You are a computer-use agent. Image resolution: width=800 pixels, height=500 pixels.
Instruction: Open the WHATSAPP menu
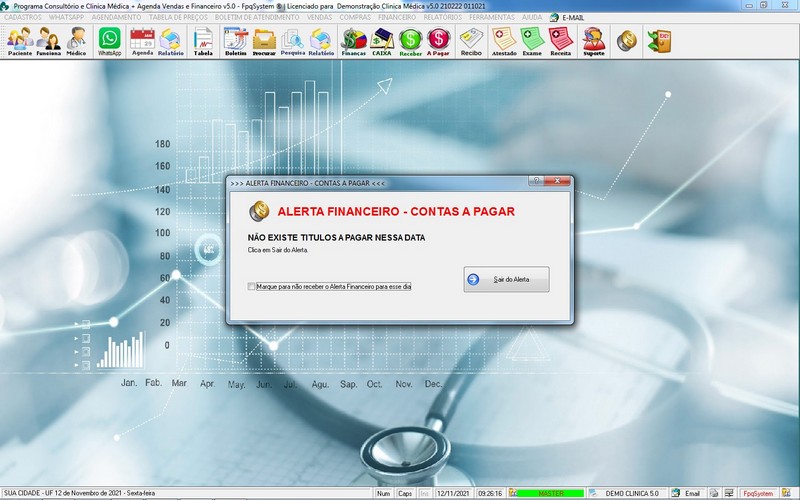point(66,17)
